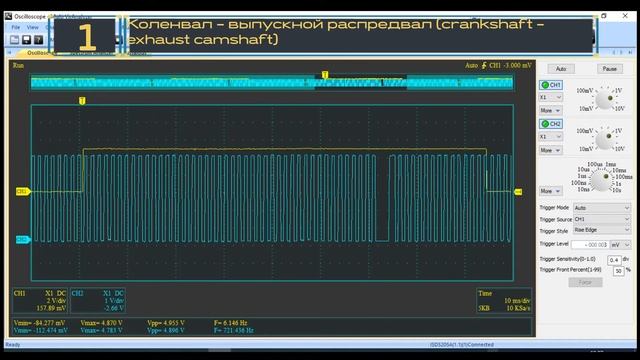
Task: Click the Trigger Front Percent input field
Action: click(619, 271)
